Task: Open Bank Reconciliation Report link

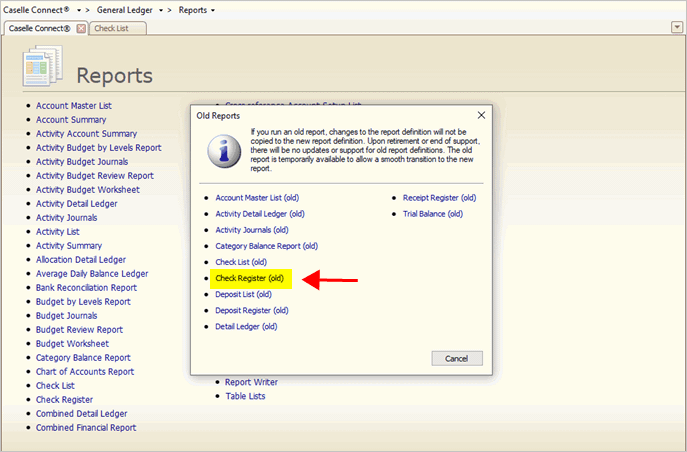Action: click(86, 288)
